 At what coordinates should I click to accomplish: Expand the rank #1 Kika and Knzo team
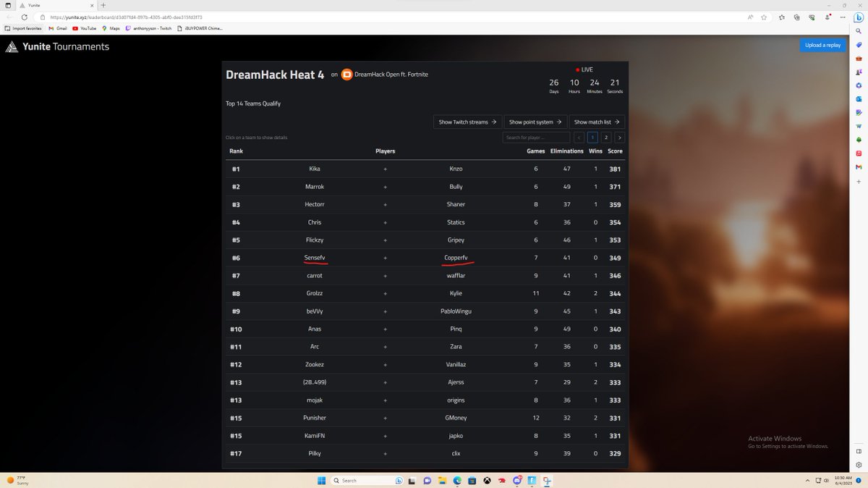point(425,169)
